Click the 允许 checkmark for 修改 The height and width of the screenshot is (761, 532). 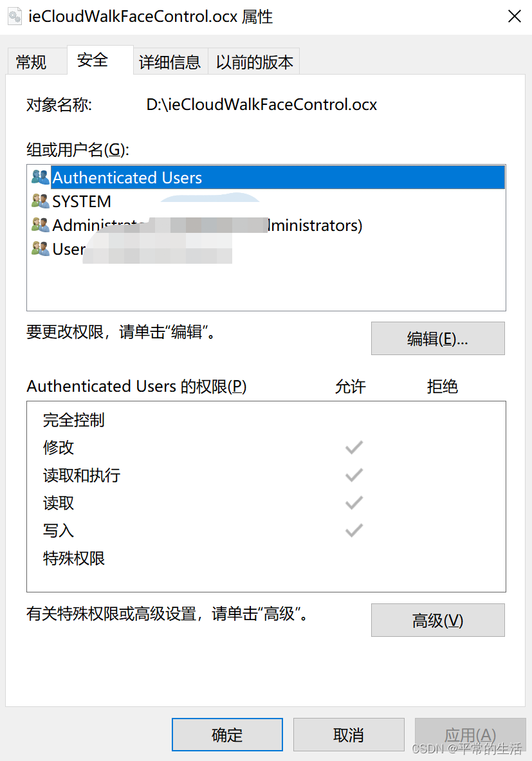(353, 447)
